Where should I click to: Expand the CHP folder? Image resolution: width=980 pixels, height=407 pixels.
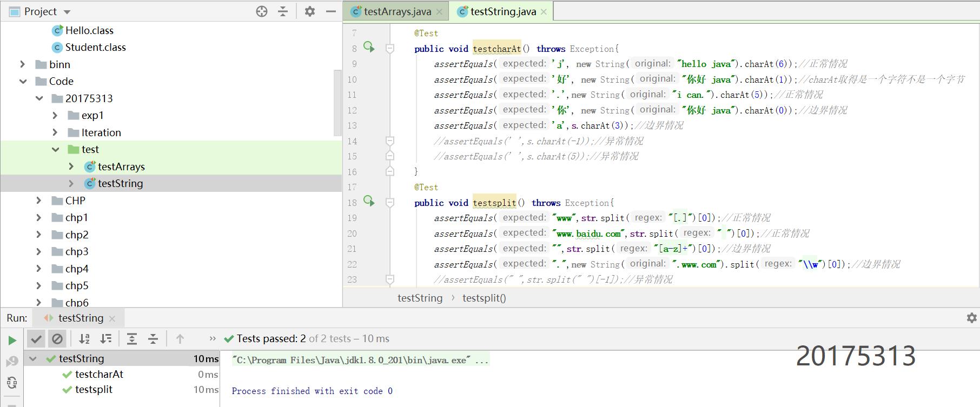pyautogui.click(x=39, y=201)
